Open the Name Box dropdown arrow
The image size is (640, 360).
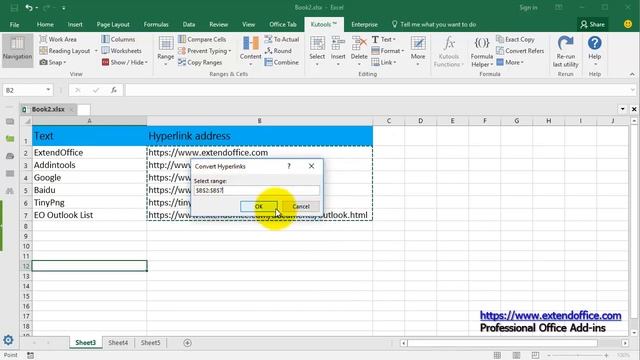pyautogui.click(x=48, y=90)
